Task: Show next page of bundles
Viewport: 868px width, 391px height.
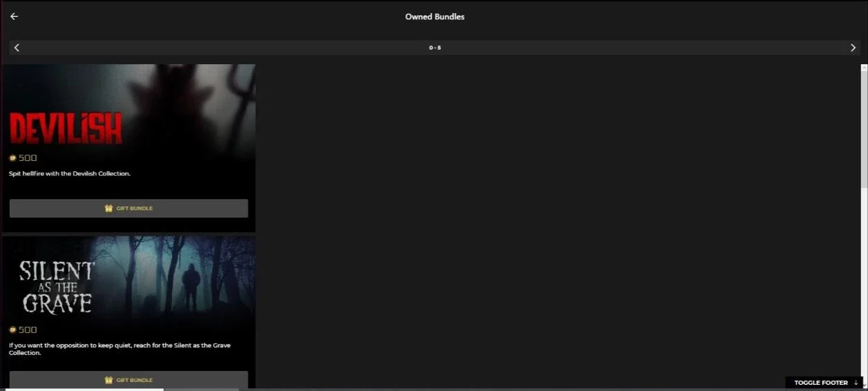Action: (x=853, y=48)
